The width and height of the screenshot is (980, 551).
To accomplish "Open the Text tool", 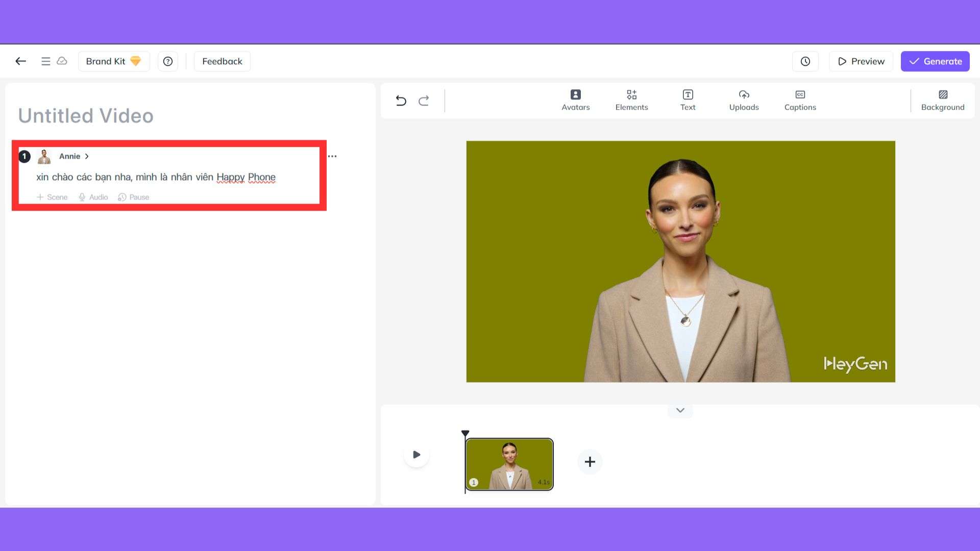I will click(x=688, y=100).
